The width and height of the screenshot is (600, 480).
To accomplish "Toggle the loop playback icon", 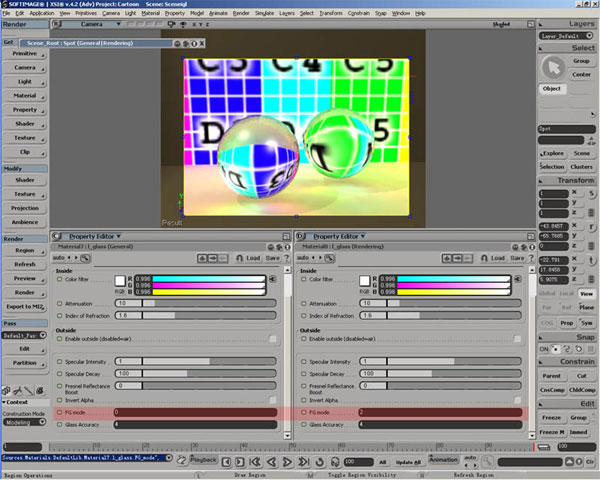I will coord(320,462).
